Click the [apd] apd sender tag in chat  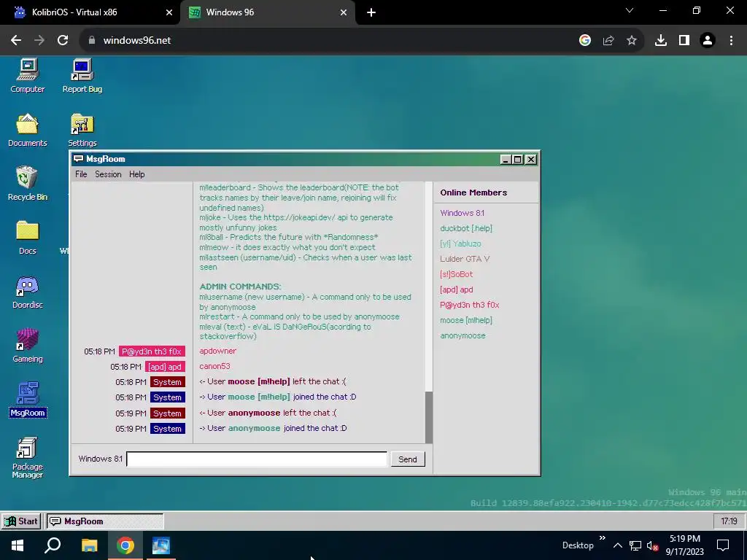coord(165,367)
